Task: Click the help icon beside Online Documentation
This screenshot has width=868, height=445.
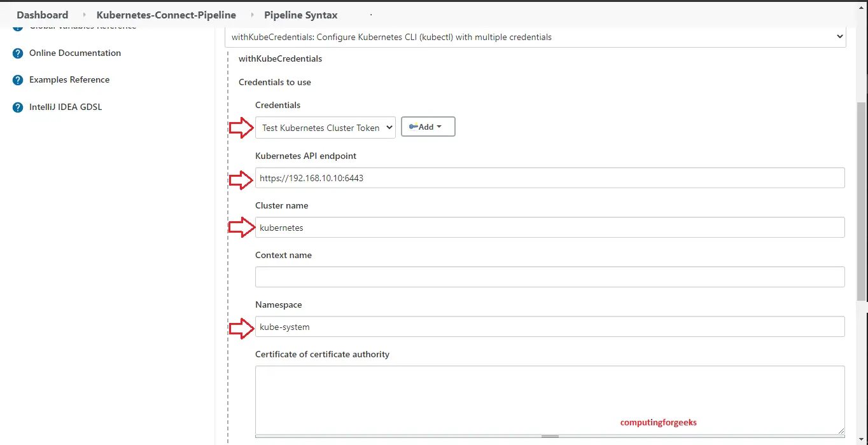Action: (x=18, y=53)
